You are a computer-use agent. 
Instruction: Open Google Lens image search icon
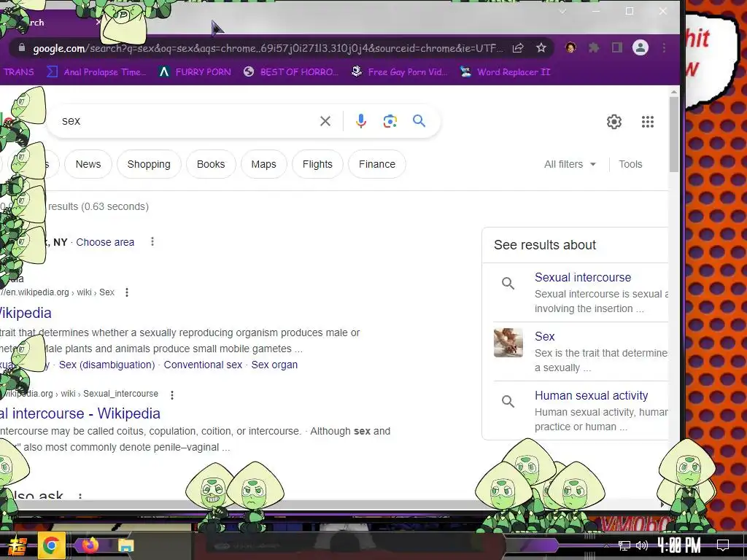pyautogui.click(x=390, y=121)
